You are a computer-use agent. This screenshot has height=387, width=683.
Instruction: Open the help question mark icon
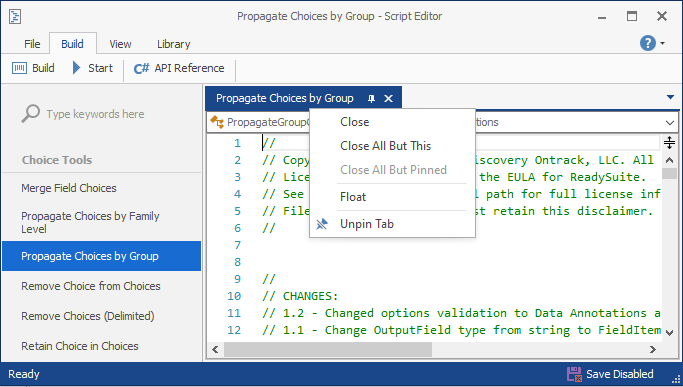[x=647, y=43]
